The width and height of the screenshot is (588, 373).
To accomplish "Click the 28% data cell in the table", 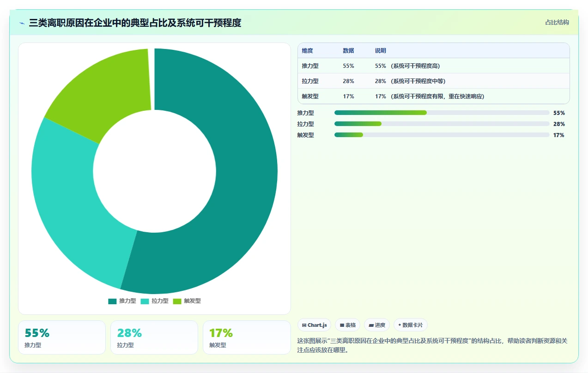I will 348,81.
